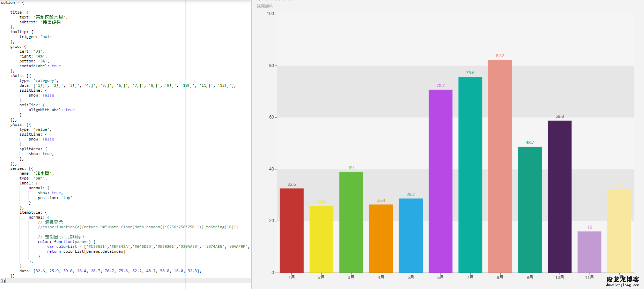Click the 10月 x-axis label
The width and height of the screenshot is (644, 289).
[560, 277]
